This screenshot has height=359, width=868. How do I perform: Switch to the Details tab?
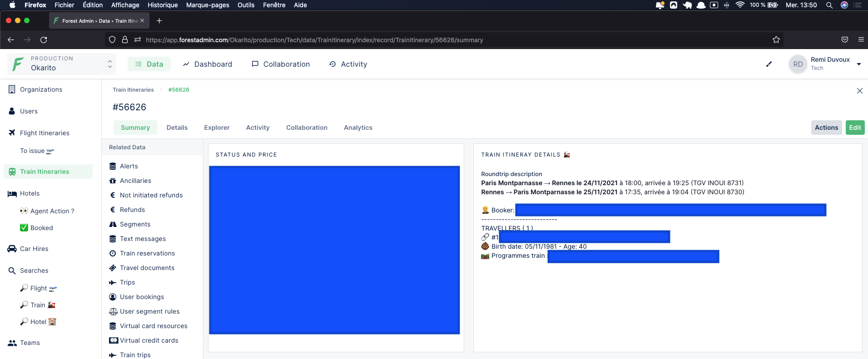[x=177, y=128]
